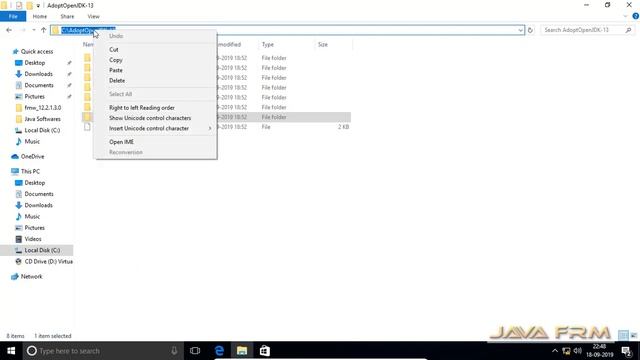
Task: Open fmw_12.2.1.3.0 folder in sidebar
Action: click(x=42, y=108)
